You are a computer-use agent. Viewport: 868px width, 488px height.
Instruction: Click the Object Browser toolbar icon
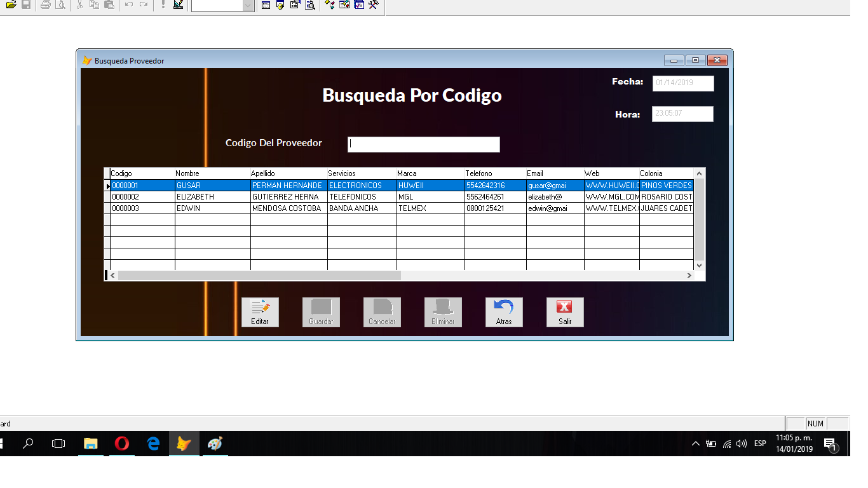point(344,4)
